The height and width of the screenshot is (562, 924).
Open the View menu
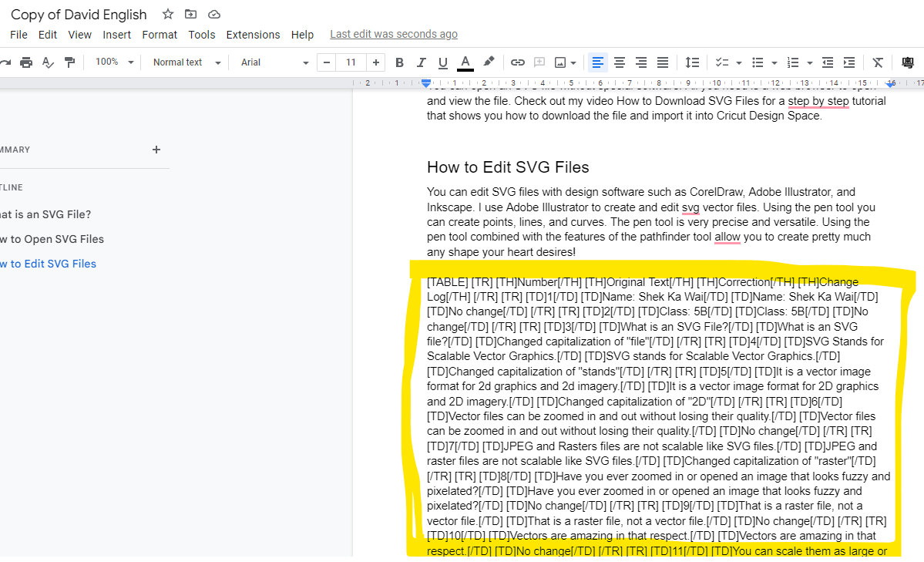click(79, 35)
